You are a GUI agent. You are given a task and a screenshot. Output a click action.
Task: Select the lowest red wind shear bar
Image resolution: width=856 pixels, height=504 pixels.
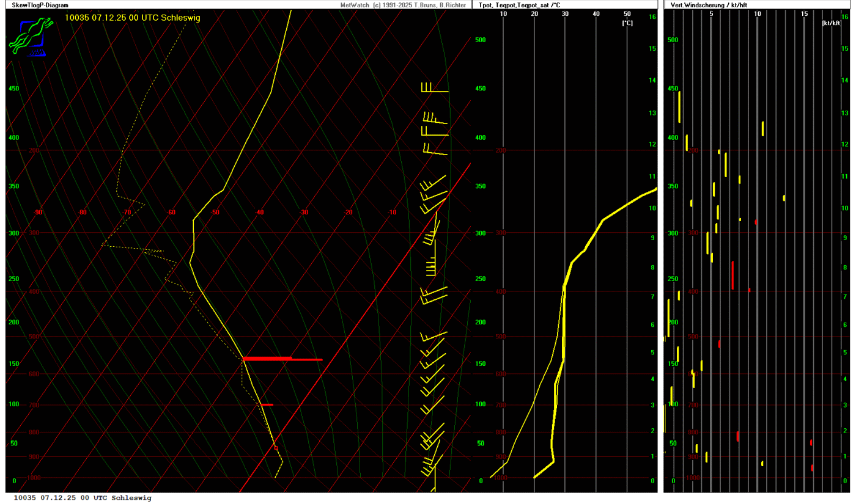pos(812,467)
